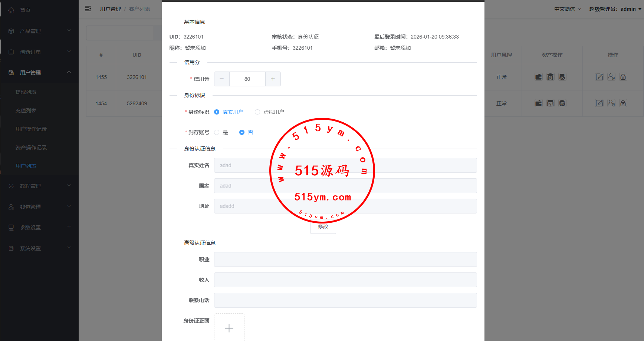Click the user shield icon for user 5262409

pyautogui.click(x=611, y=103)
